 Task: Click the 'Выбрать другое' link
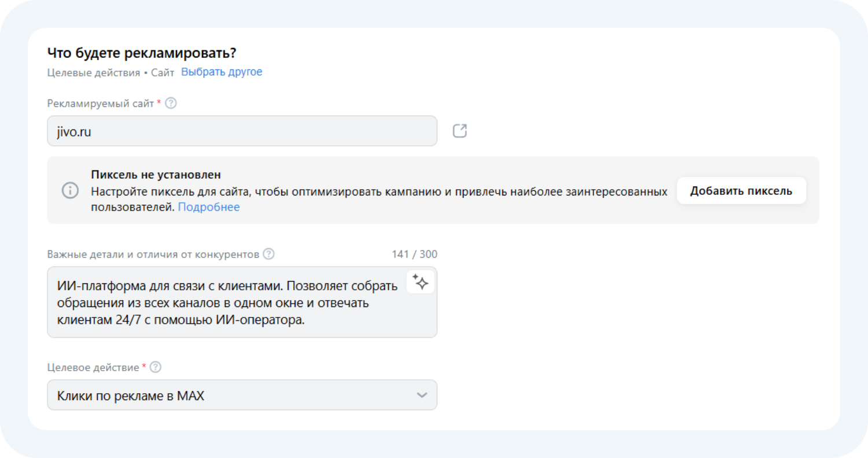222,72
